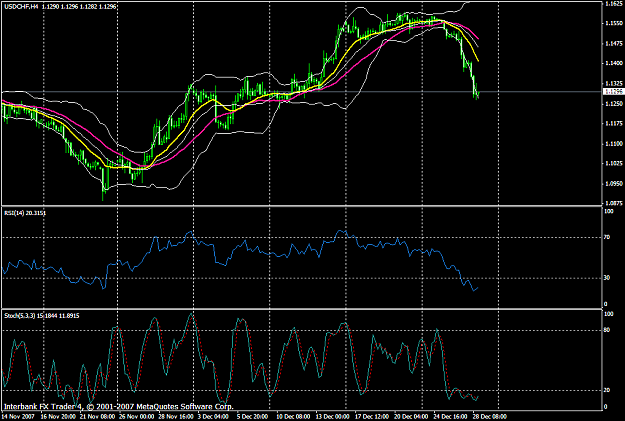625x421 pixels.
Task: Click the 1.1325 price scale value
Action: pyautogui.click(x=614, y=84)
